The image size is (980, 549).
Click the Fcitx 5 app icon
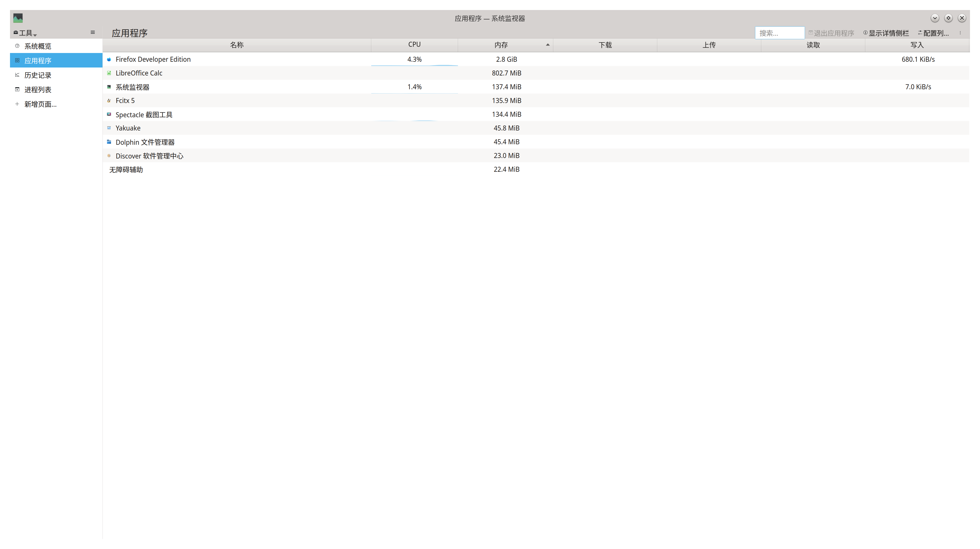(x=109, y=101)
